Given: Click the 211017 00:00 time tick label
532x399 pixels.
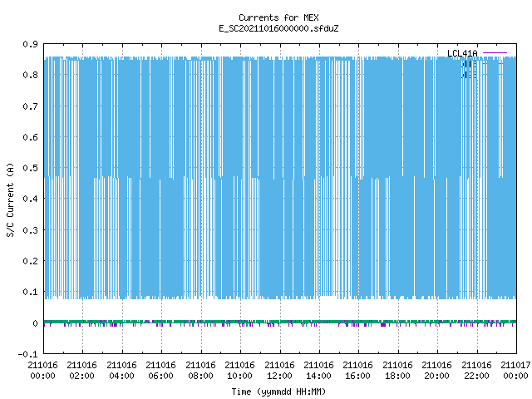Looking at the screenshot, I should [515, 370].
